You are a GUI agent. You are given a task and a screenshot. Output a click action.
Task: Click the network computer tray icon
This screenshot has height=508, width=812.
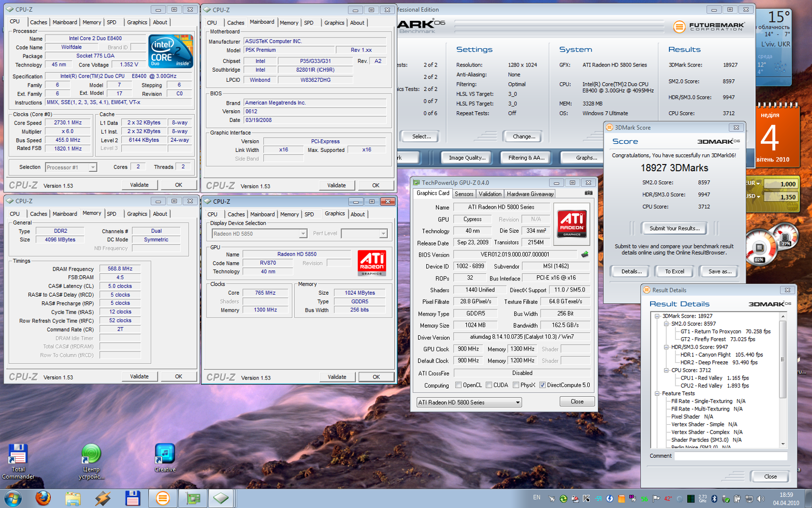click(749, 499)
